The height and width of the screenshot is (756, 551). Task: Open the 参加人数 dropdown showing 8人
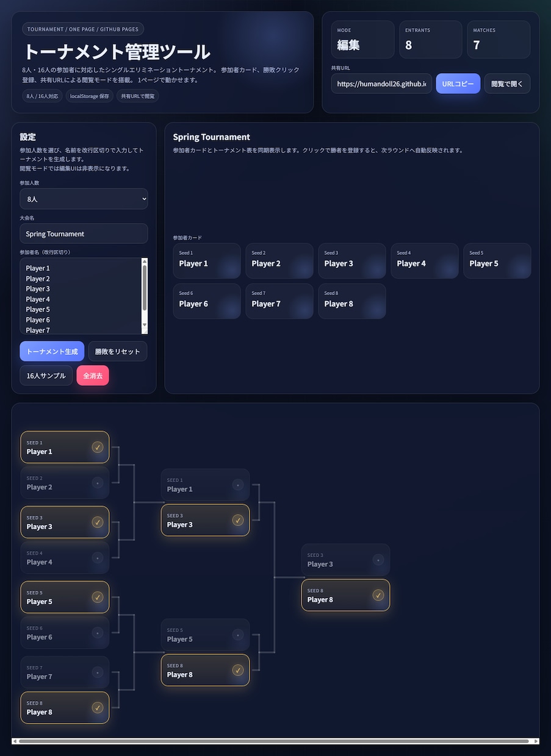pyautogui.click(x=84, y=199)
